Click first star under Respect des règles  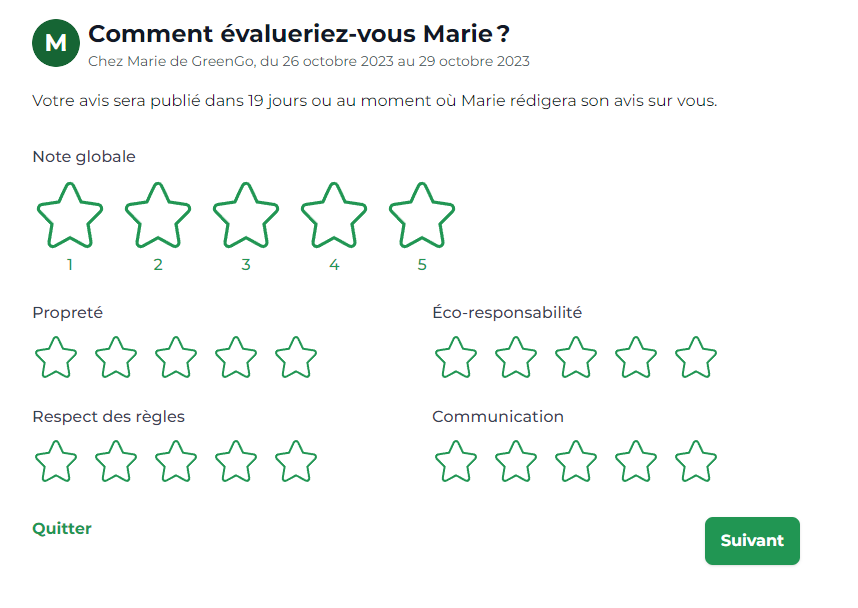coord(56,461)
